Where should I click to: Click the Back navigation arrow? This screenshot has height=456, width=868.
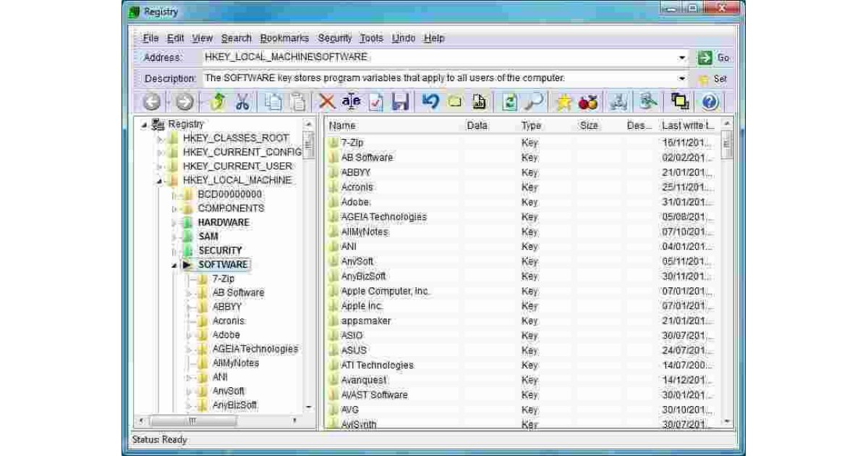(150, 102)
